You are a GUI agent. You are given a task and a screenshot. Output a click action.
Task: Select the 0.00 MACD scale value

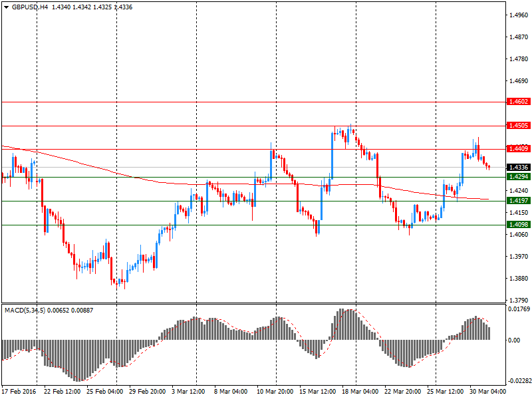pos(514,340)
